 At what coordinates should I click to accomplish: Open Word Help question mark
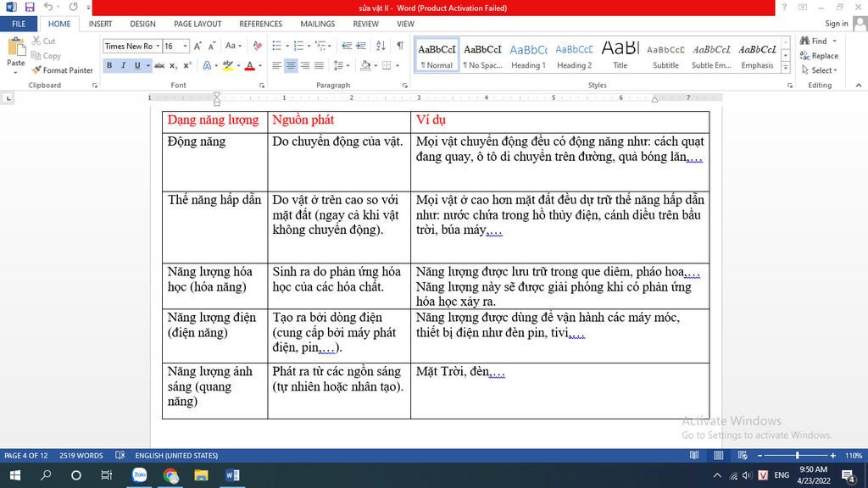(x=784, y=7)
